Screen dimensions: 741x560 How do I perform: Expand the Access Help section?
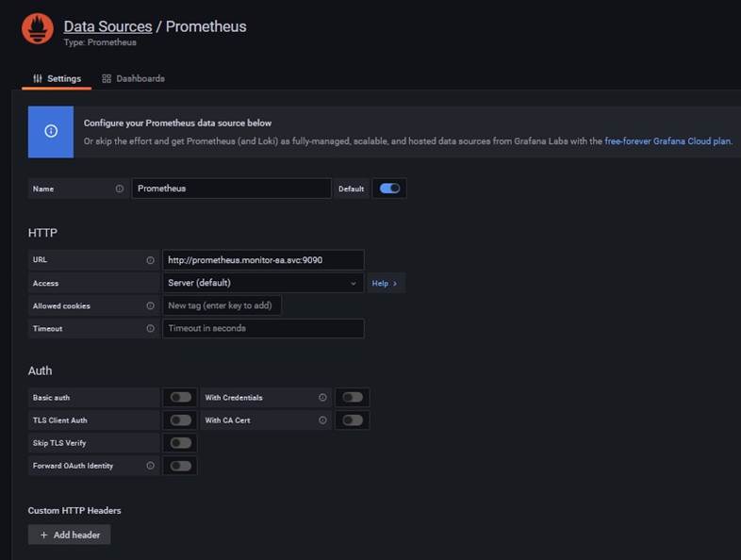click(385, 283)
